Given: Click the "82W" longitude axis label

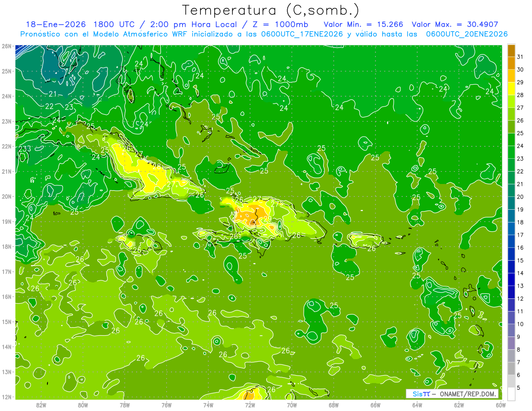Looking at the screenshot, I should 41,405.
